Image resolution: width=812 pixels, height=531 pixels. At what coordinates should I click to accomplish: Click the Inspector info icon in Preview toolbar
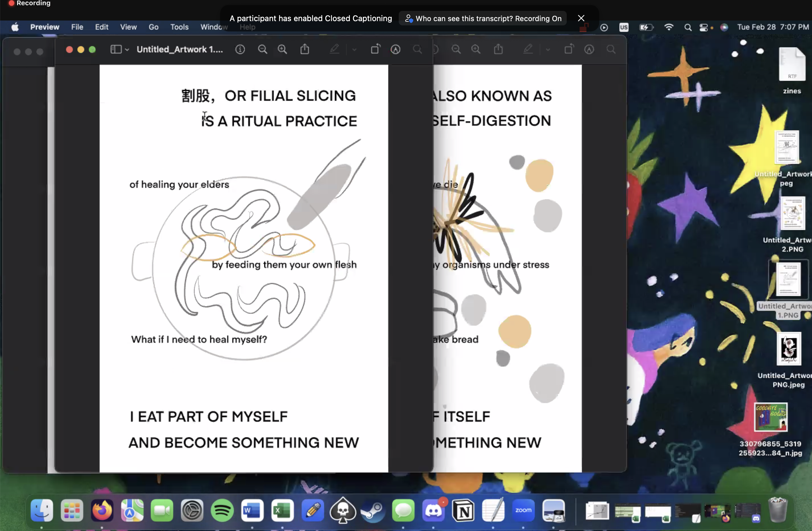click(240, 50)
